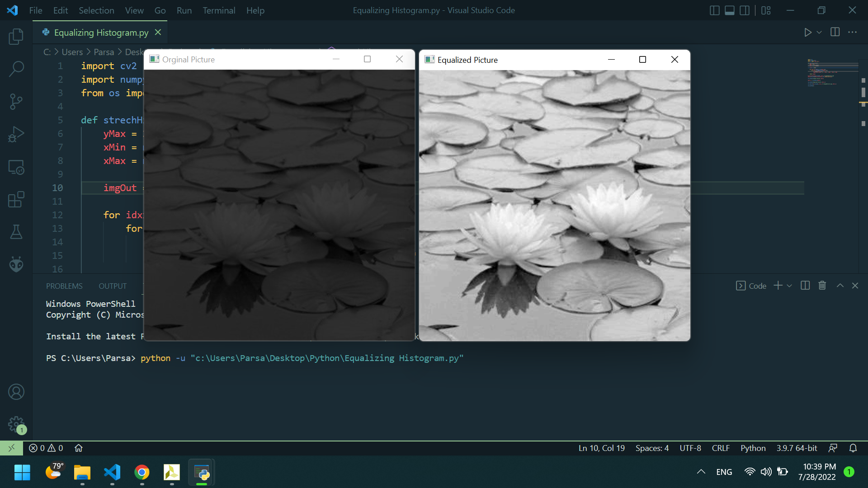The width and height of the screenshot is (868, 488).
Task: Open the Explorer view in activity bar
Action: (16, 37)
